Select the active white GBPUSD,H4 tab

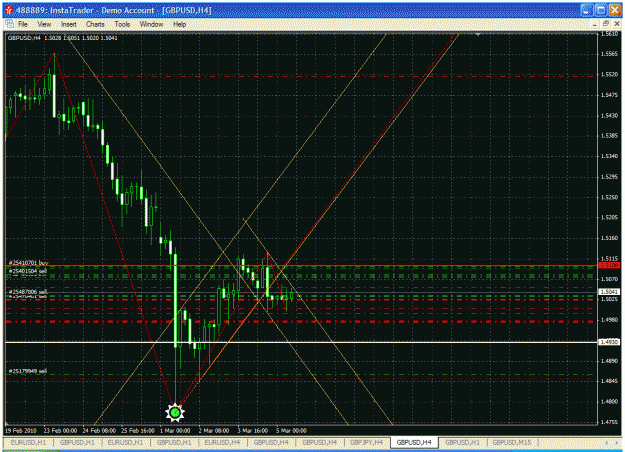tap(414, 442)
